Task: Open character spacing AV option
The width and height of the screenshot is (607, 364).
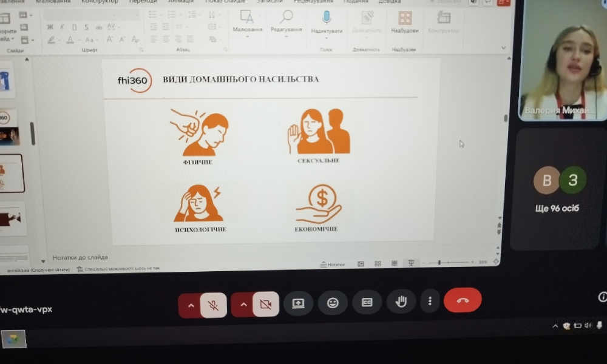Action: [112, 27]
